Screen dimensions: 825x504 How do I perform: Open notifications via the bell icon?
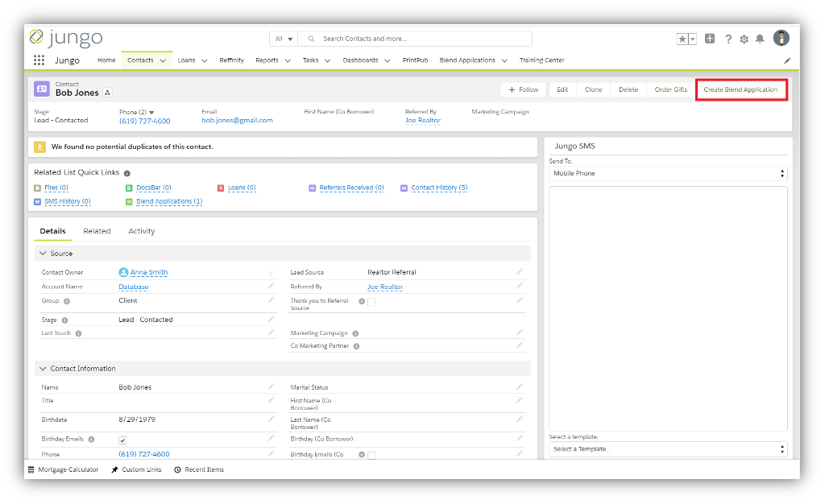click(758, 38)
